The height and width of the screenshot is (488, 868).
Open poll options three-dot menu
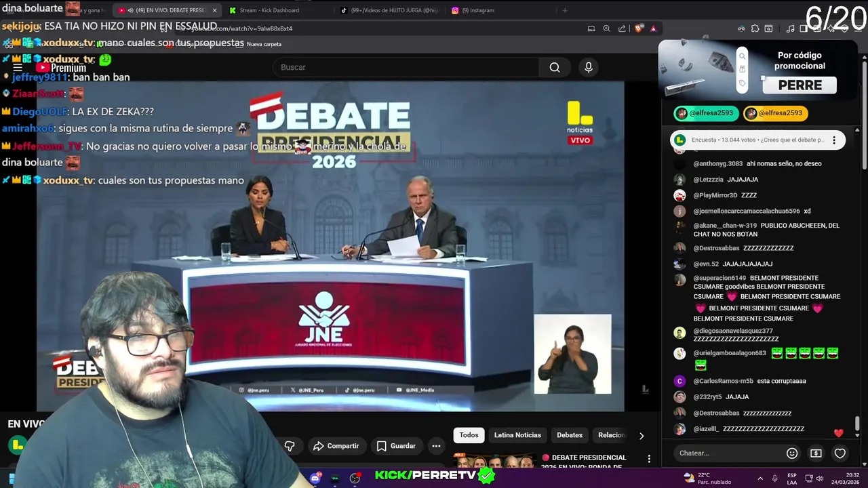834,140
